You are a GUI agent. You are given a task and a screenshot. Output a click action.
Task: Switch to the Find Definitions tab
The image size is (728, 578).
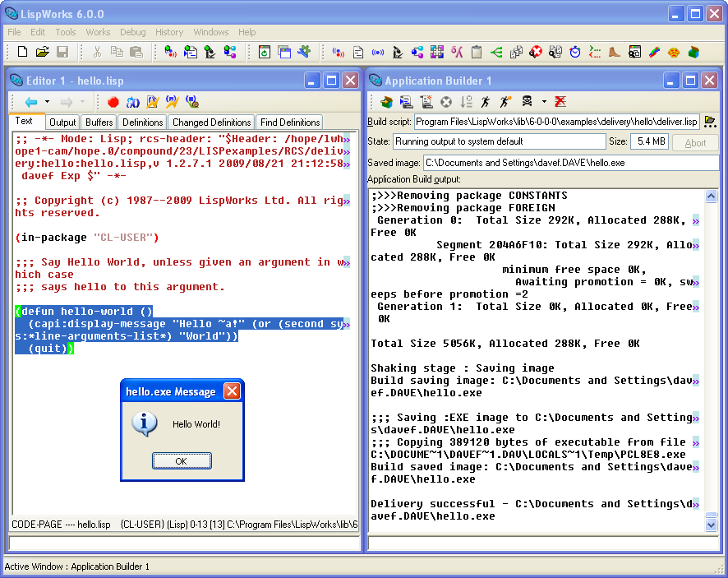290,123
